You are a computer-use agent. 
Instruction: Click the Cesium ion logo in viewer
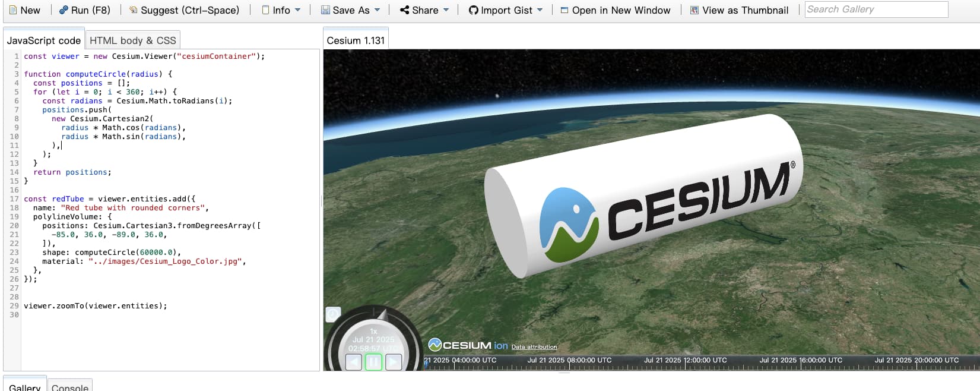pos(468,345)
